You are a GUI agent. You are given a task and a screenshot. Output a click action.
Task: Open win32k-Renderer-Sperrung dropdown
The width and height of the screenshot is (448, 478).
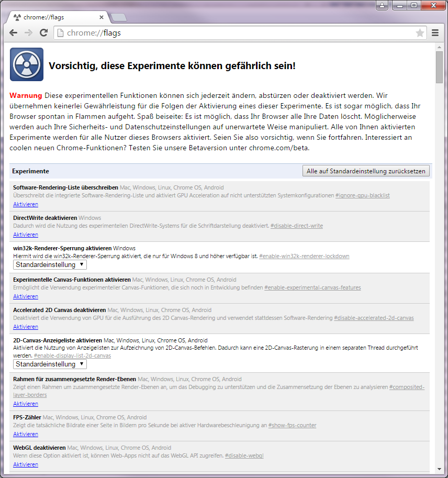(50, 264)
